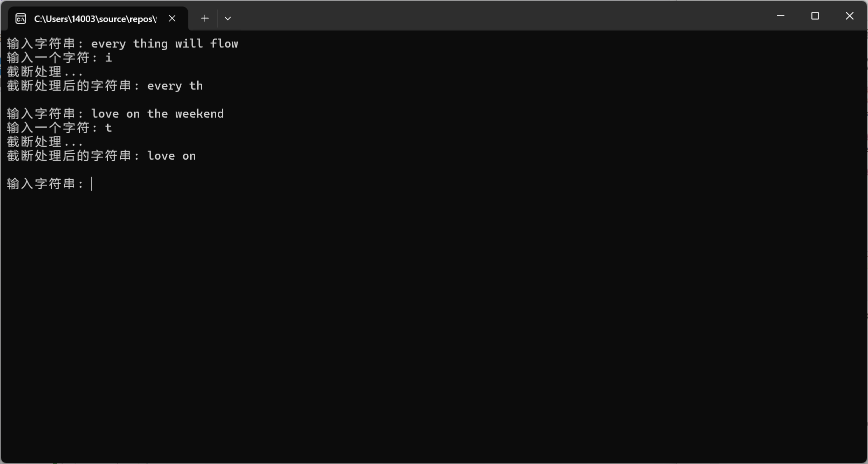Click the output line ending 'love on'
This screenshot has width=868, height=464.
pos(102,156)
